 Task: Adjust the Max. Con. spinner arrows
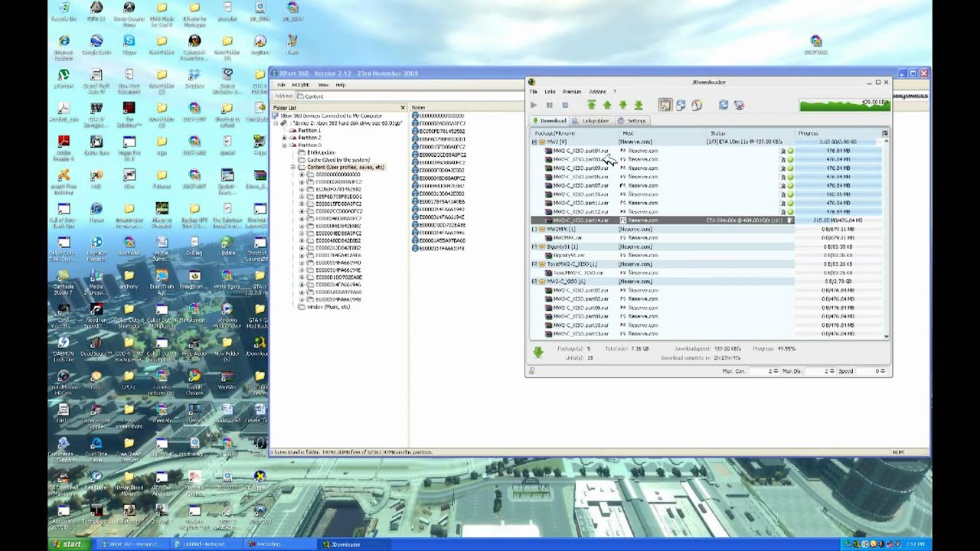(776, 371)
